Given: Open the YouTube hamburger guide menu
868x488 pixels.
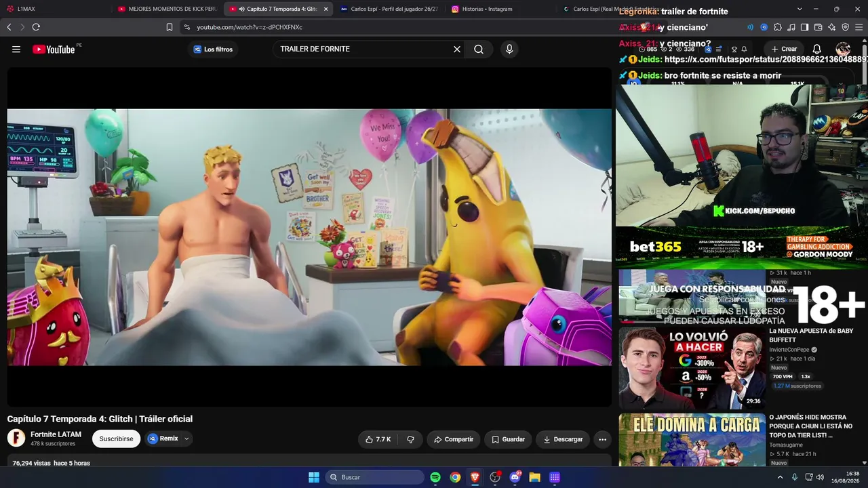Looking at the screenshot, I should click(16, 49).
